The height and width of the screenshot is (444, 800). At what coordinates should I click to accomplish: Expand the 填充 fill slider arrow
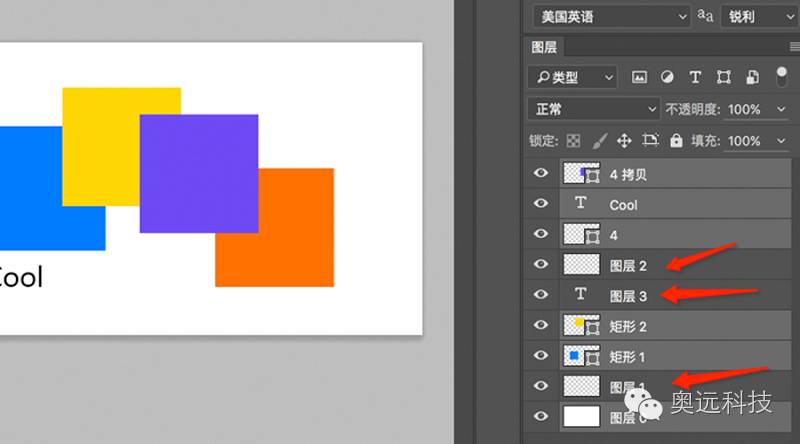click(x=781, y=140)
